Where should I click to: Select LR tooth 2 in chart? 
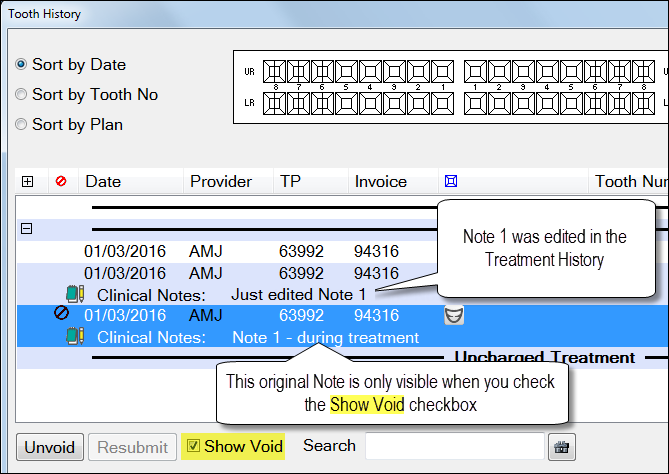tap(418, 104)
